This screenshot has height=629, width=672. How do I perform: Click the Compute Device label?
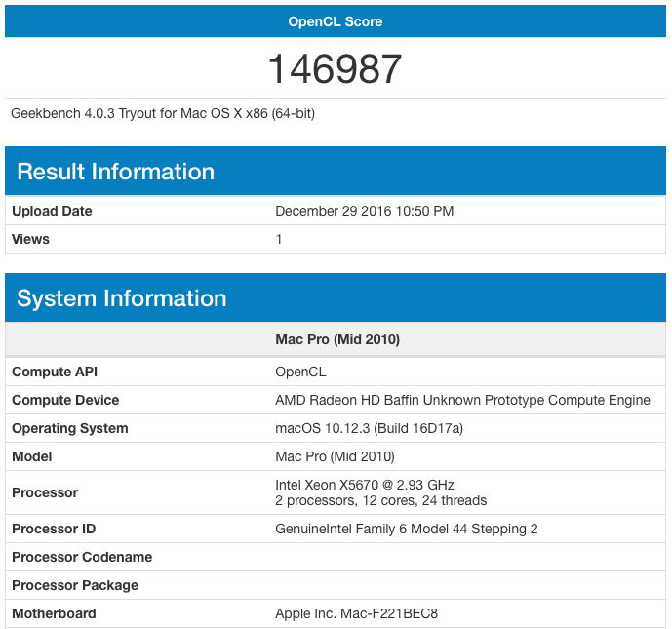click(x=65, y=400)
